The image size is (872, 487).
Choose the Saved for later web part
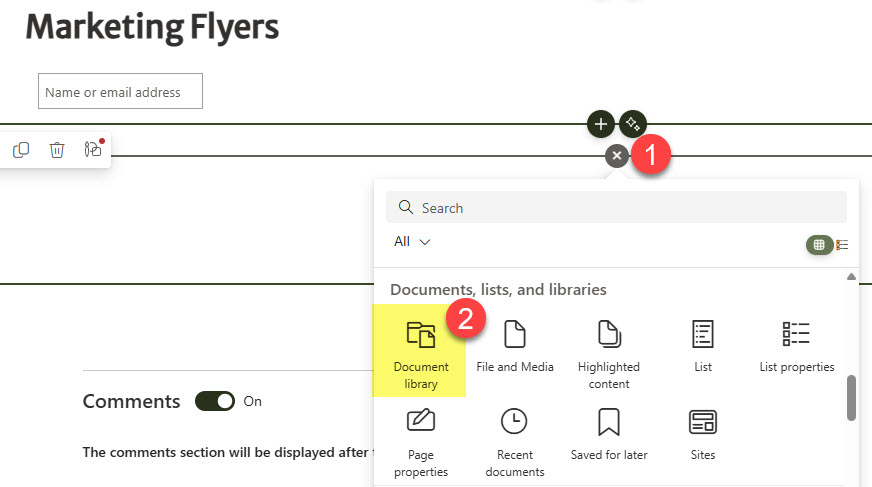coord(608,434)
